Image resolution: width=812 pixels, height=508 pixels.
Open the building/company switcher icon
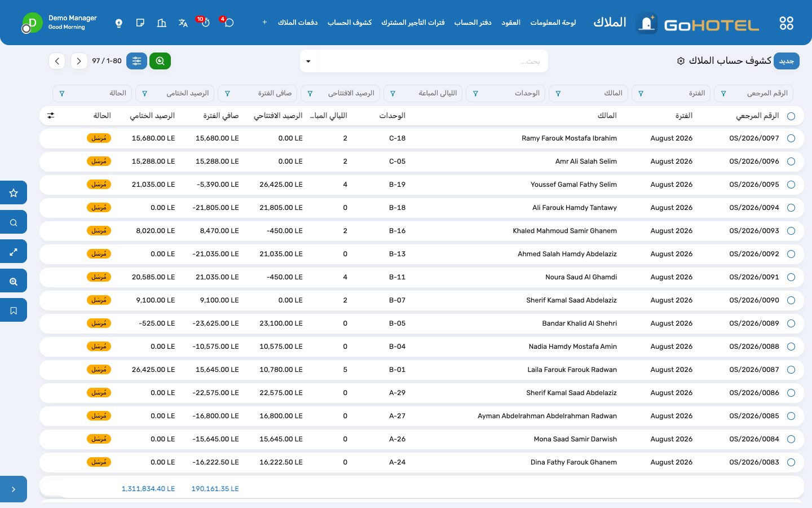(162, 23)
